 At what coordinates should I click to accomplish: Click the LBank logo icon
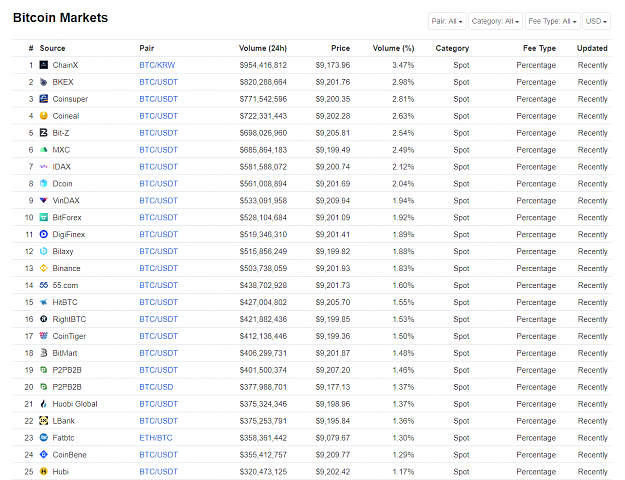pos(43,421)
